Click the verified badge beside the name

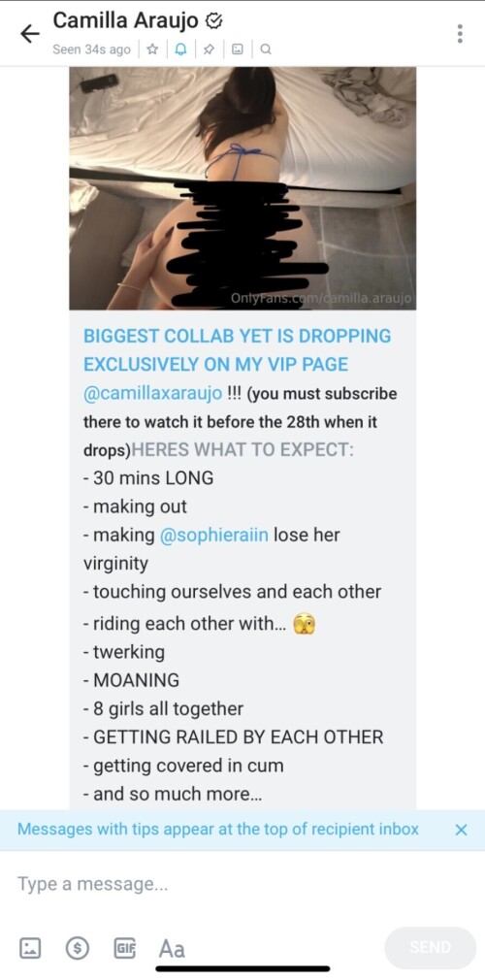[x=213, y=21]
